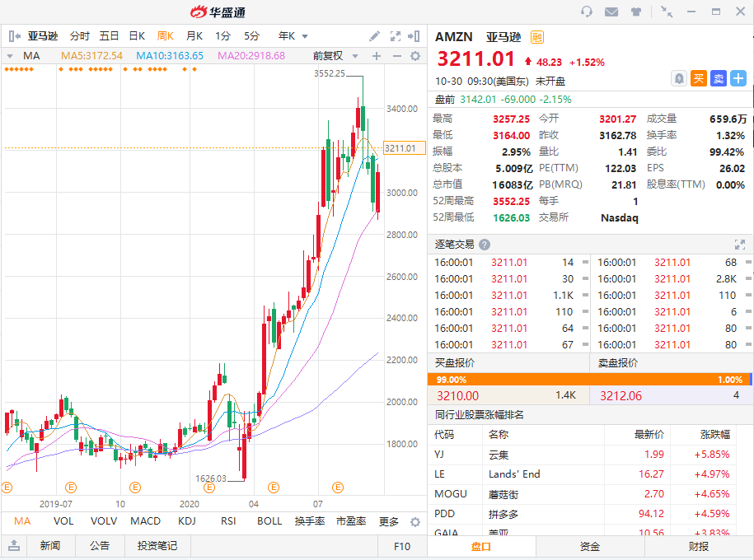Sort by change percent column header

pos(715,435)
